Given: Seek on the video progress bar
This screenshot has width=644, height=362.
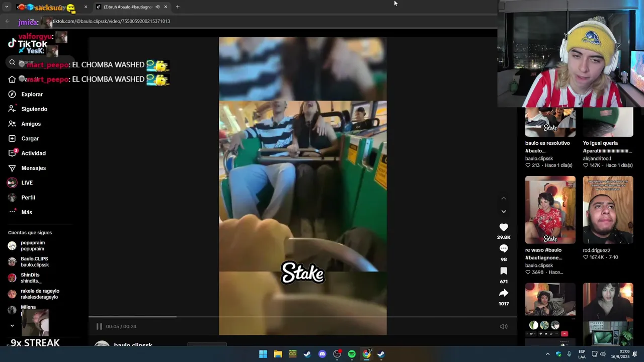Looking at the screenshot, I should 303,317.
